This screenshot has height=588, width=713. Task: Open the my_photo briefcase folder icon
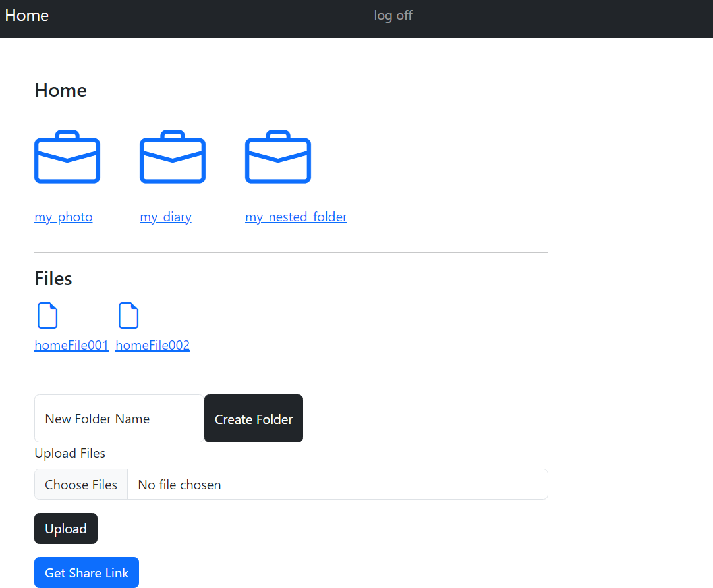click(67, 157)
